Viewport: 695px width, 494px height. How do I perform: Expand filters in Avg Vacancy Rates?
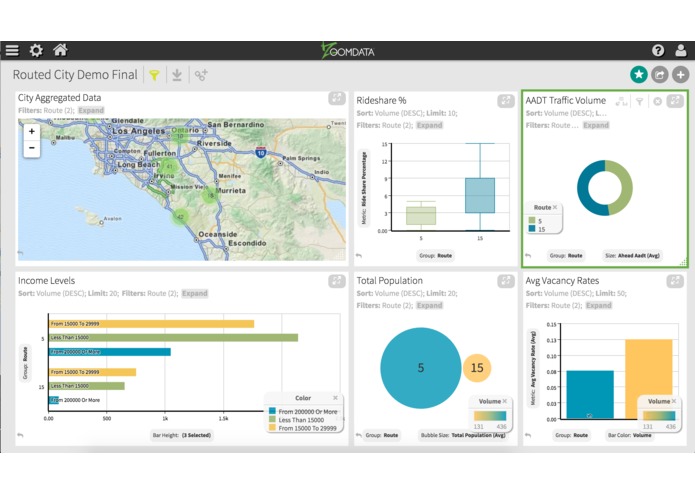click(x=599, y=305)
